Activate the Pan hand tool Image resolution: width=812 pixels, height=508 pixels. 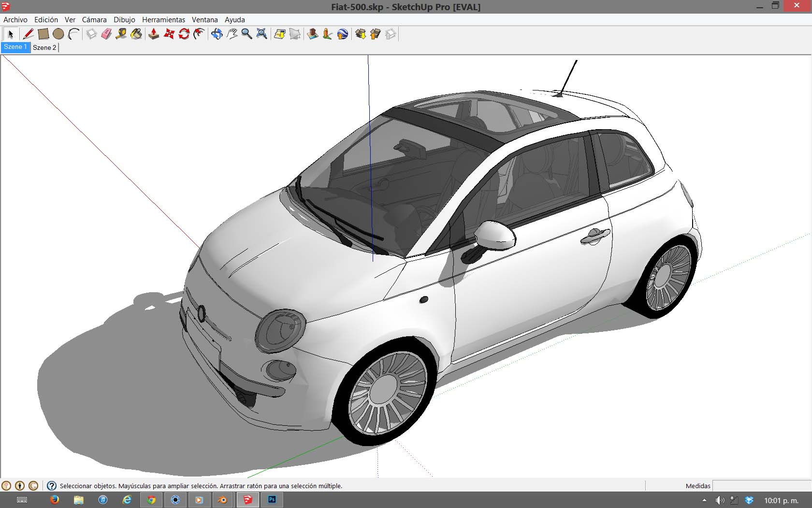pyautogui.click(x=232, y=34)
